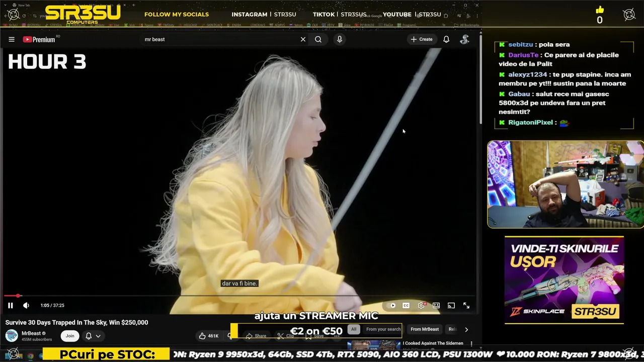Open more options for the Sidemen video
Image resolution: width=644 pixels, height=362 pixels.
471,344
